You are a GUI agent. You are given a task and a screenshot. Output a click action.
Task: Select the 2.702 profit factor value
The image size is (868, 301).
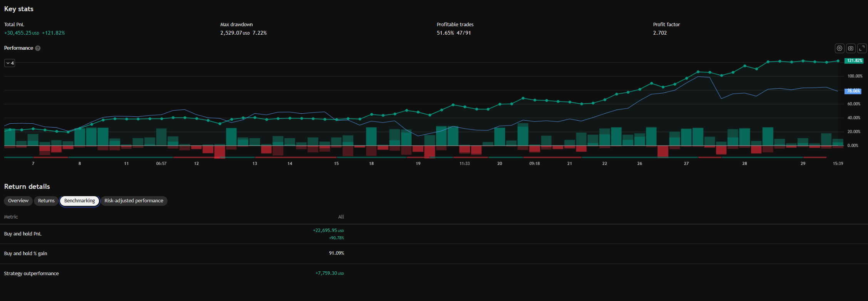pyautogui.click(x=660, y=33)
